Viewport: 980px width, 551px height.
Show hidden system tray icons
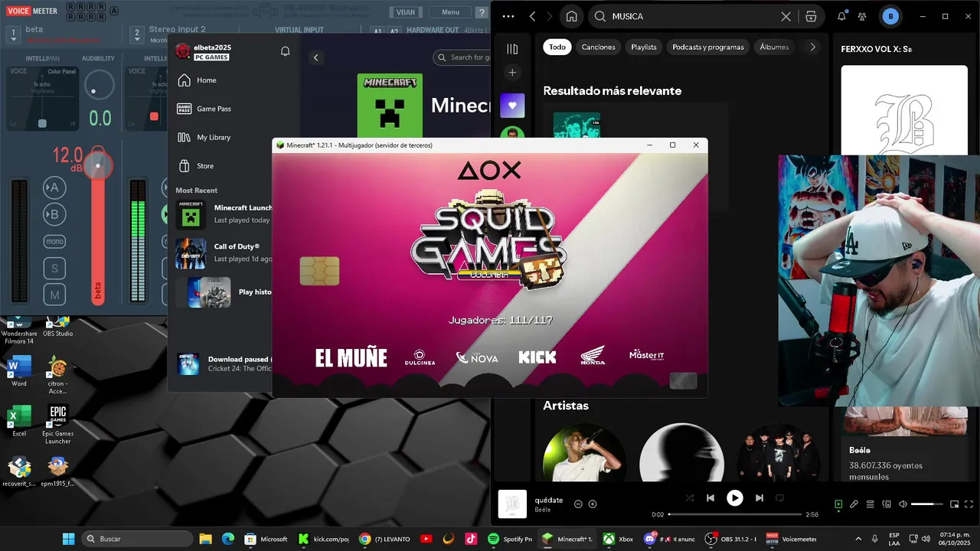(857, 539)
